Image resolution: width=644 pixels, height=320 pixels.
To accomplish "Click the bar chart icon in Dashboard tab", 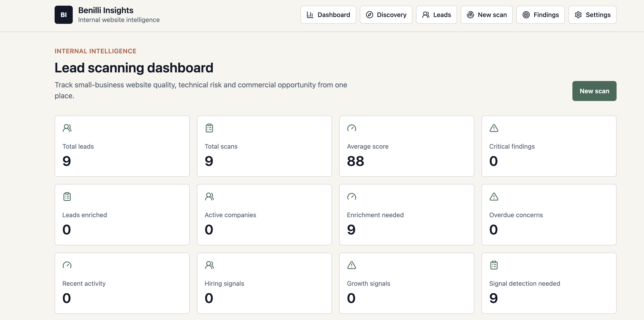I will pyautogui.click(x=310, y=15).
